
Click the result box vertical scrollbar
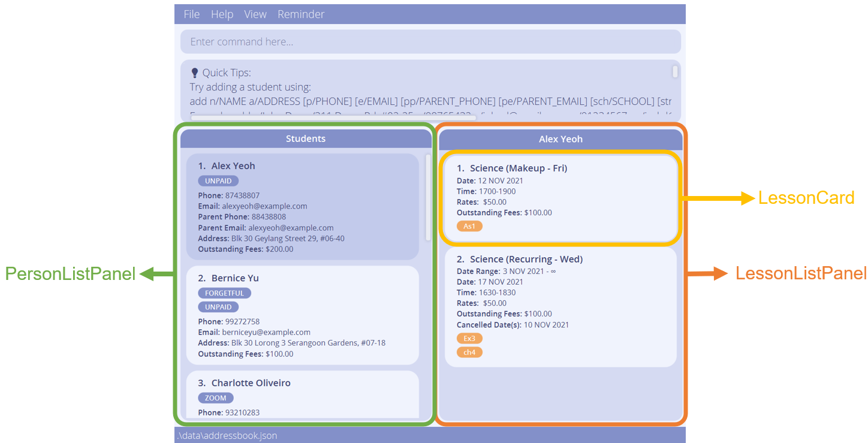click(x=675, y=72)
